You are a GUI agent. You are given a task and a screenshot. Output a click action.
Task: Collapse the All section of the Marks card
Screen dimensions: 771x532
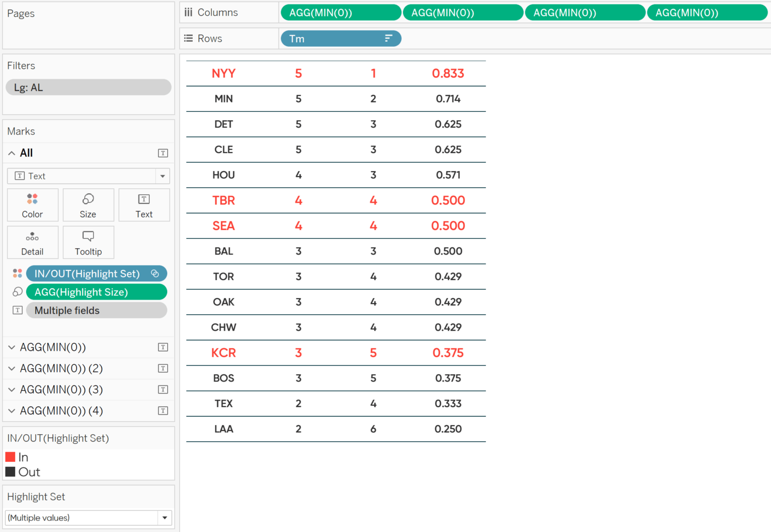12,153
